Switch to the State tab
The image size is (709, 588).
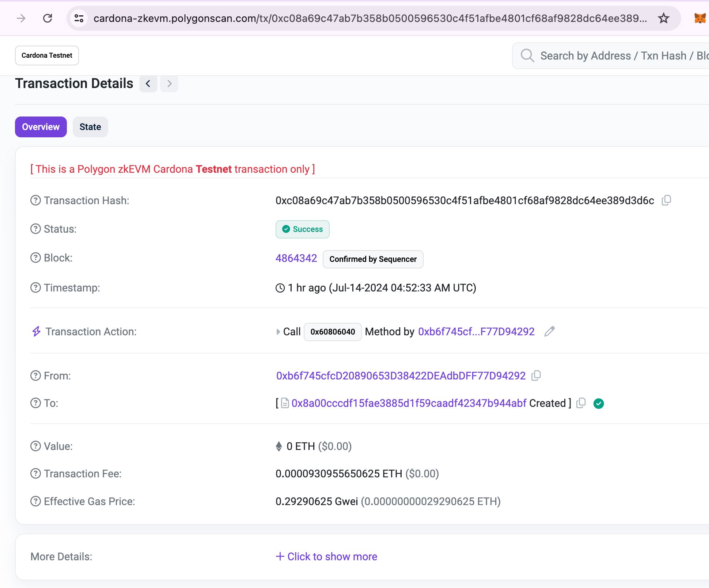90,126
